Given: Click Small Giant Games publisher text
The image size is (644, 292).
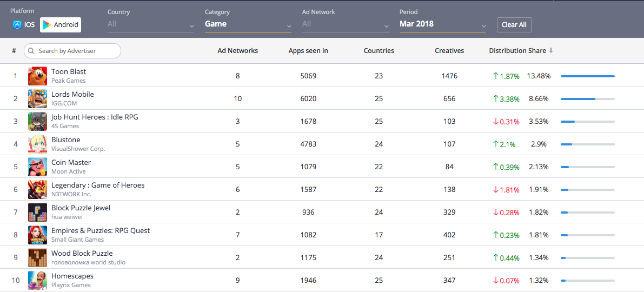Looking at the screenshot, I should click(78, 240).
